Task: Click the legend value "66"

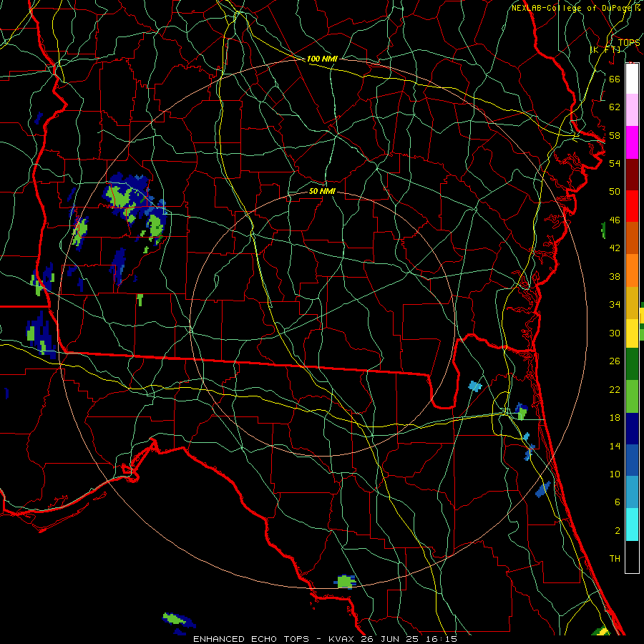Action: tap(615, 79)
